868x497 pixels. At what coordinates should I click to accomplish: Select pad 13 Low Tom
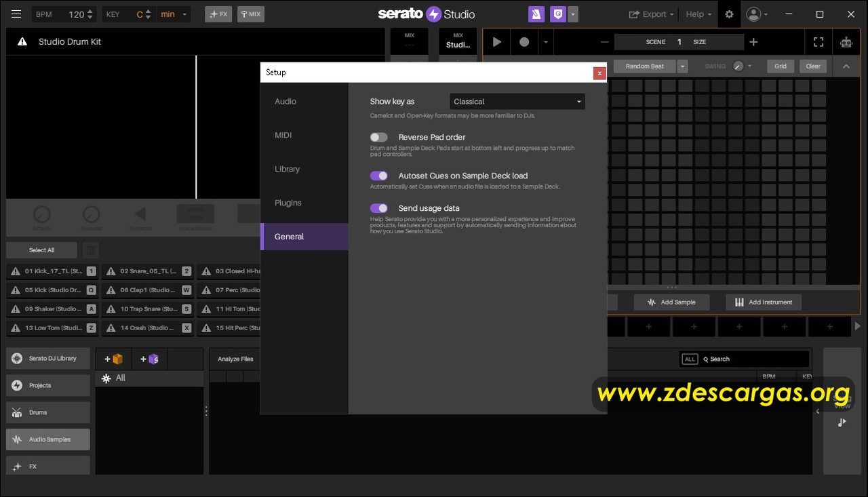pyautogui.click(x=52, y=328)
